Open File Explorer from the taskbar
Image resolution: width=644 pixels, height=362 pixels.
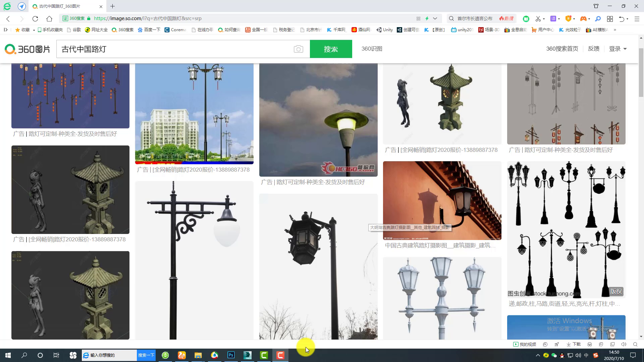198,355
